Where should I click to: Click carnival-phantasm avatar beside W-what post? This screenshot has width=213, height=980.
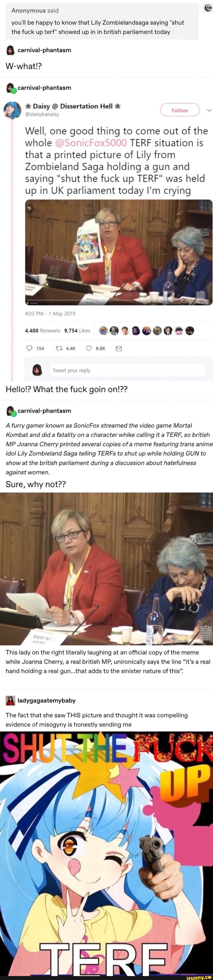[10, 50]
